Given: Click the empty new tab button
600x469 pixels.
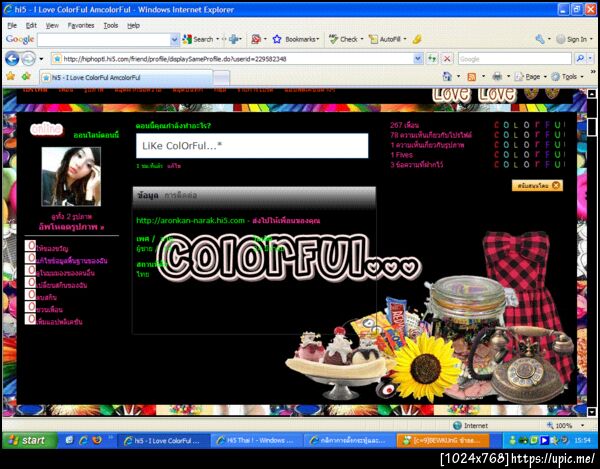Looking at the screenshot, I should point(221,78).
